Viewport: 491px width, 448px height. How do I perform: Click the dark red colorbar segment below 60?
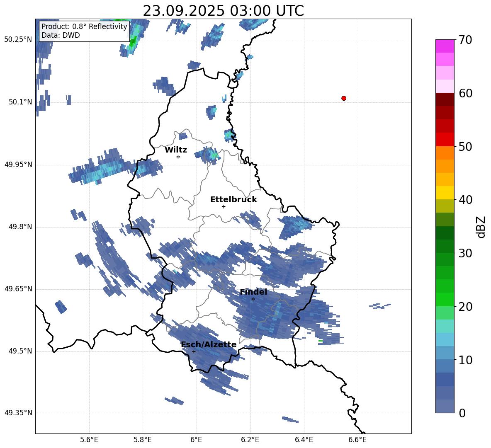[445, 99]
